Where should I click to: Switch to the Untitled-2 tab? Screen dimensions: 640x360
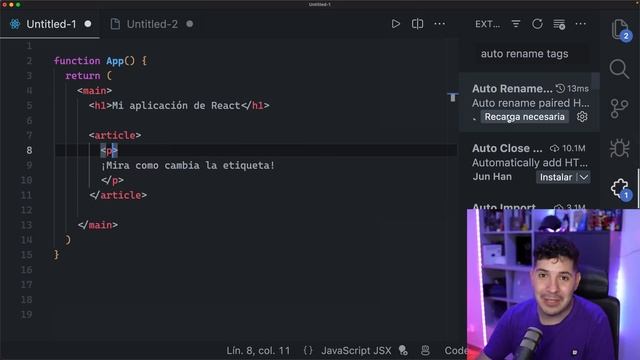point(152,24)
